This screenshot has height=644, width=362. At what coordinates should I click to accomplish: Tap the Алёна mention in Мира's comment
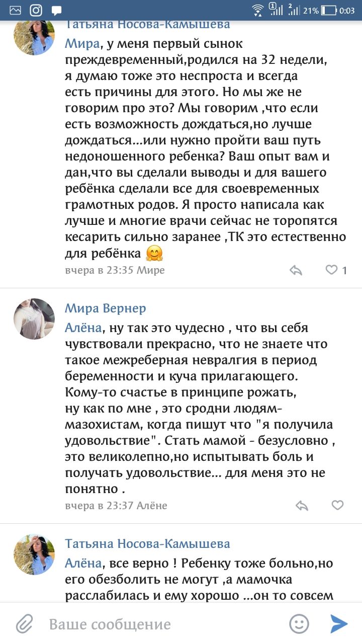click(x=83, y=328)
